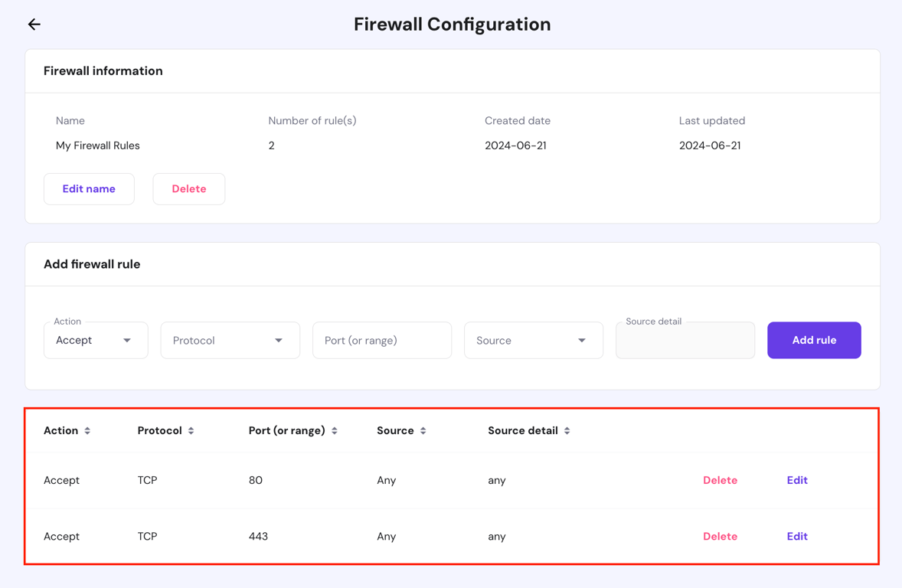Sort the table by the Action column
Screen dimensions: 902x588
click(x=87, y=430)
